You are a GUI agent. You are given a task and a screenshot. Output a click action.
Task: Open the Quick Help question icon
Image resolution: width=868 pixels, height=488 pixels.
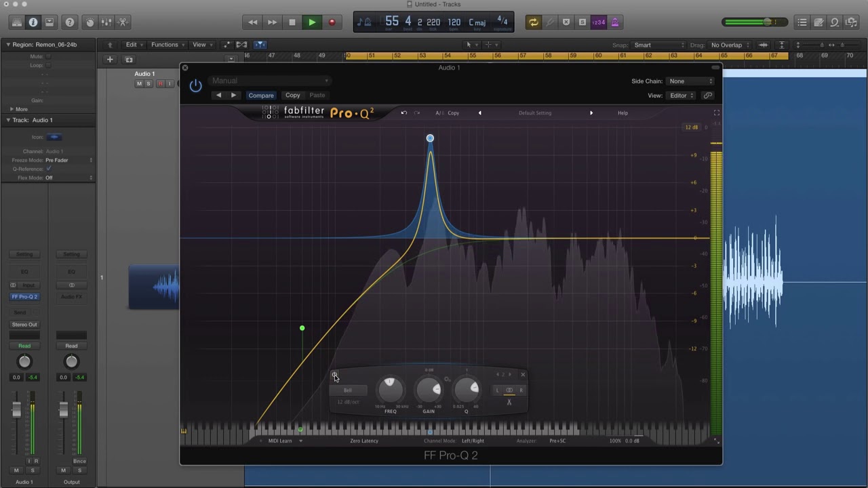pos(70,22)
